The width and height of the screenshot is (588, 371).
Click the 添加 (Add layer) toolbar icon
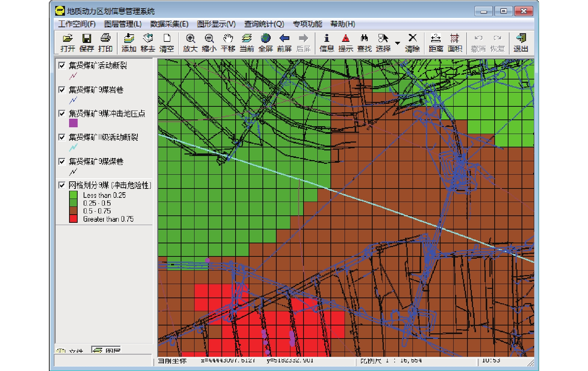tap(129, 43)
